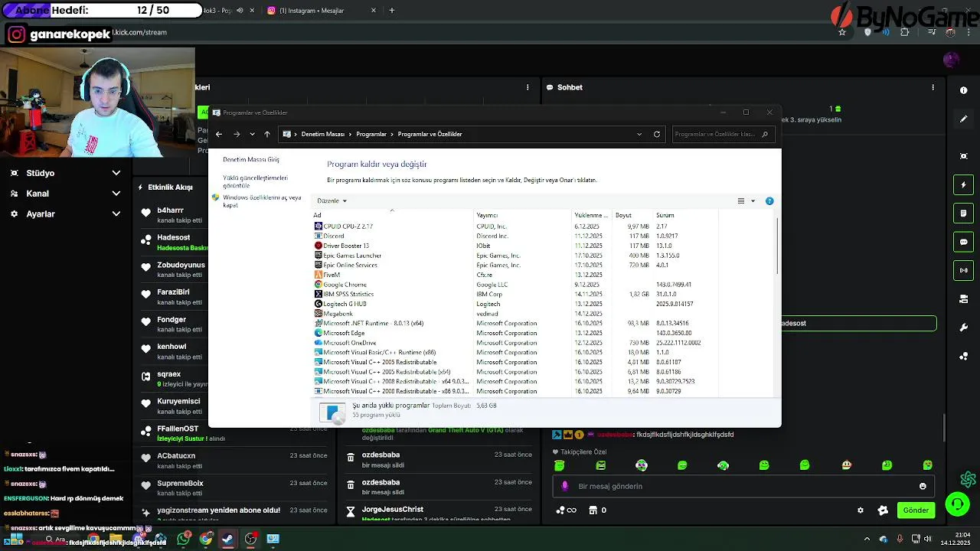Viewport: 980px width, 551px height.
Task: Expand the address bar history dropdown
Action: coord(639,134)
